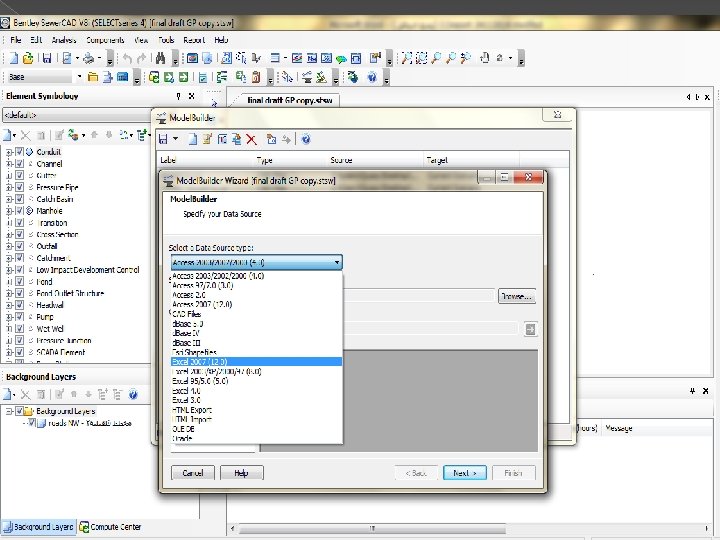Open the ModelBuilder Save dropdown arrow
The width and height of the screenshot is (720, 540).
coord(175,139)
